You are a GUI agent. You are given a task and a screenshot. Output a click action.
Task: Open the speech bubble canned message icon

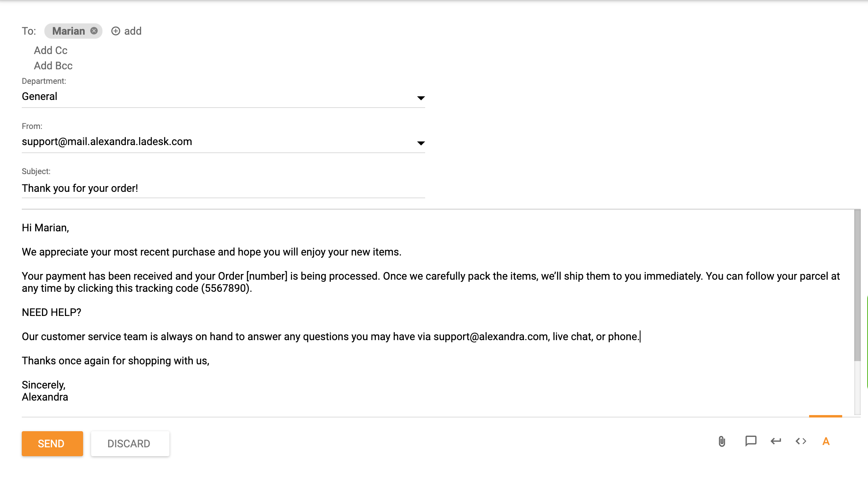tap(751, 441)
